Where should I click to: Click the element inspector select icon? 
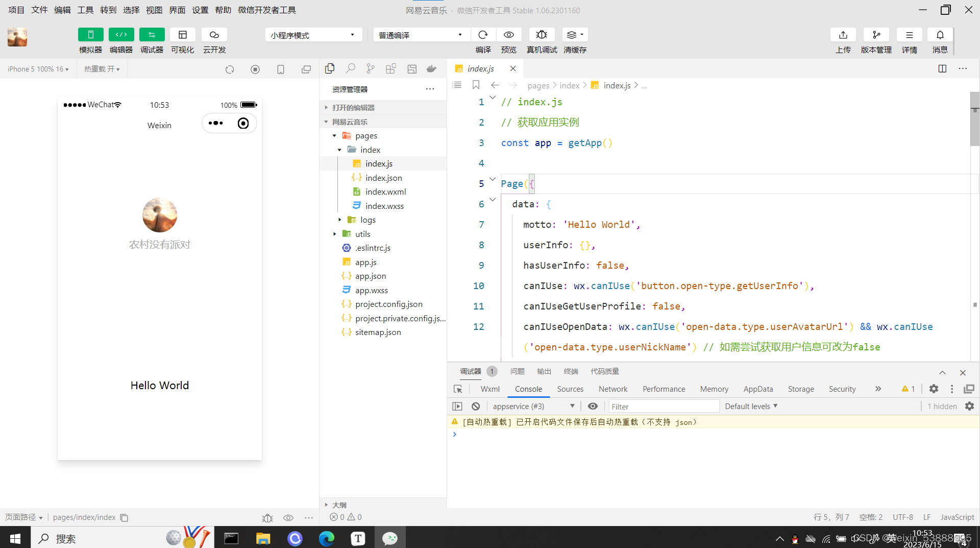[x=458, y=389]
